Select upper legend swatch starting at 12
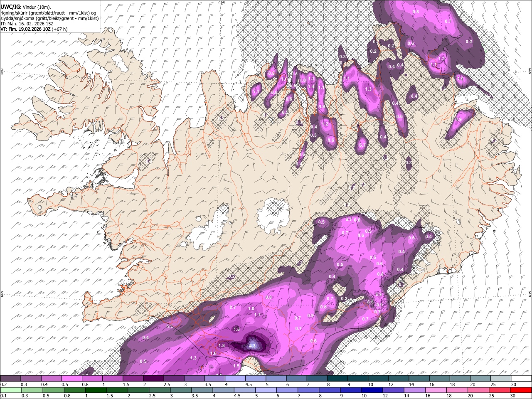This screenshot has width=532, height=399. [x=399, y=378]
